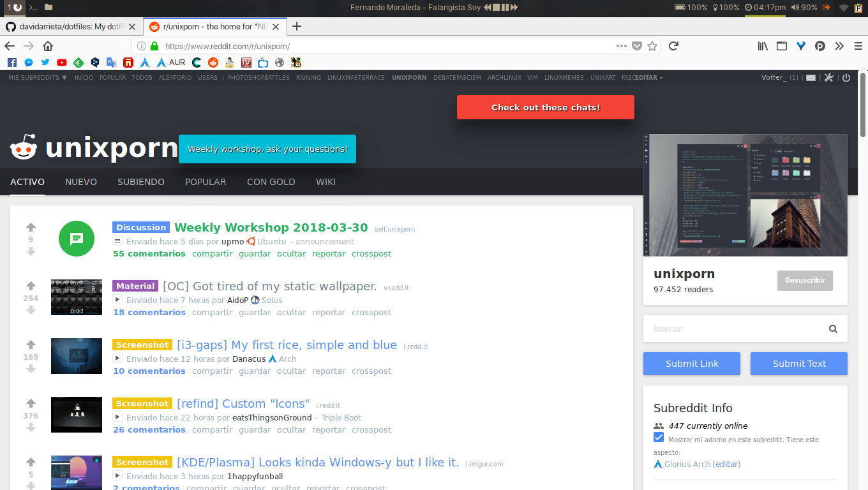Select the NUEVO sorting tab
Viewport: 868px width, 490px height.
tap(81, 182)
